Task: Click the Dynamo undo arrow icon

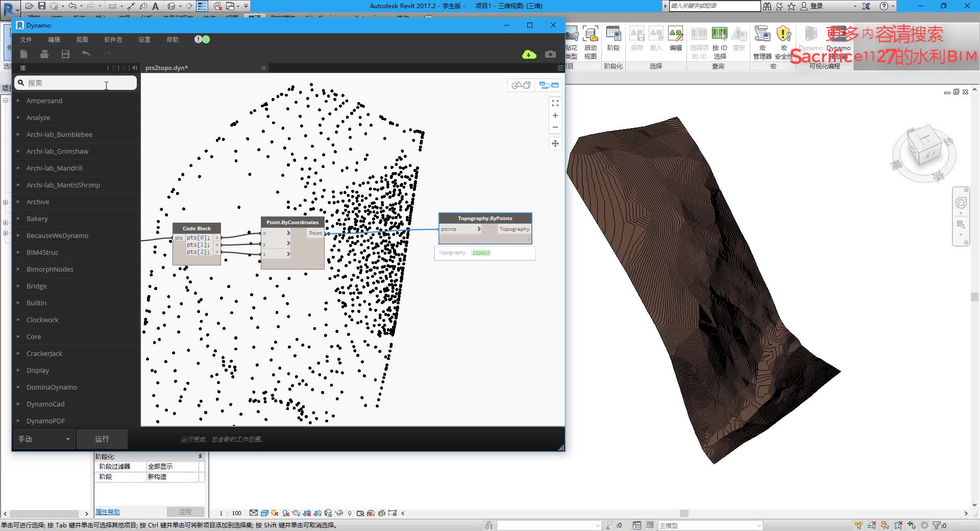Action: click(x=86, y=54)
